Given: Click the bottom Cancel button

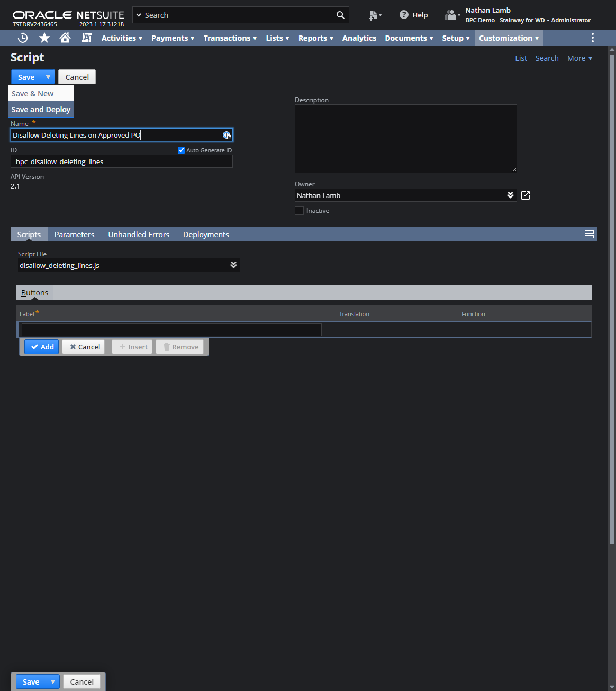Looking at the screenshot, I should pyautogui.click(x=82, y=681).
